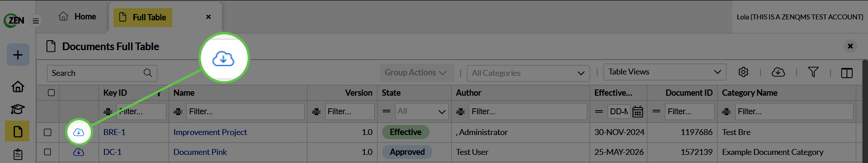Click the Category Name filter input
The height and width of the screenshot is (163, 868).
click(794, 112)
